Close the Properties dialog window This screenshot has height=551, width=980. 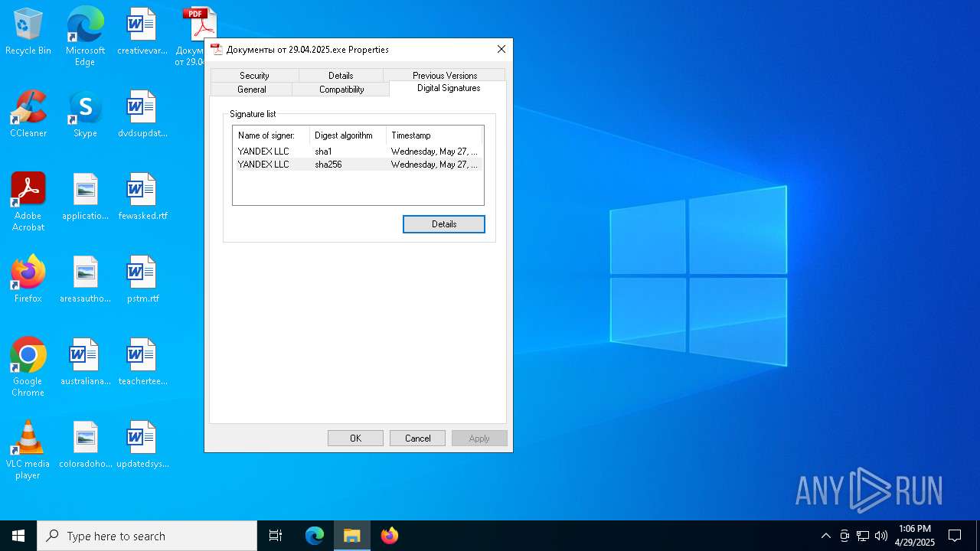[x=501, y=49]
